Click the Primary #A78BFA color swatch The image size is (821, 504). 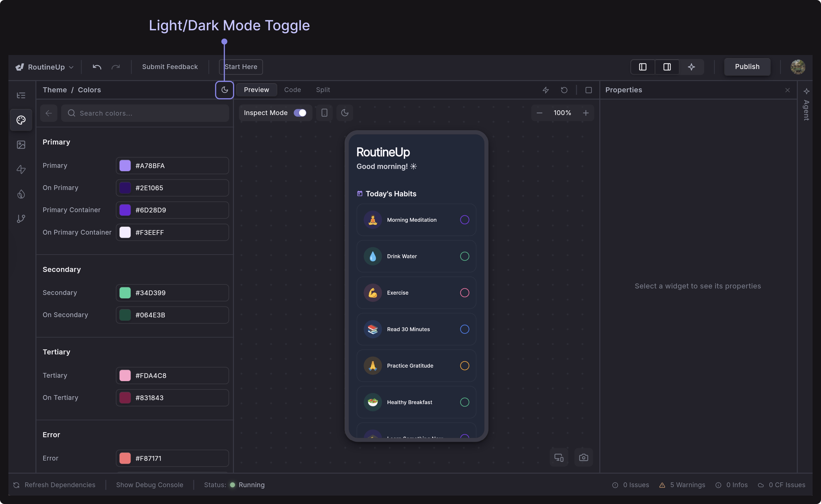coord(125,165)
